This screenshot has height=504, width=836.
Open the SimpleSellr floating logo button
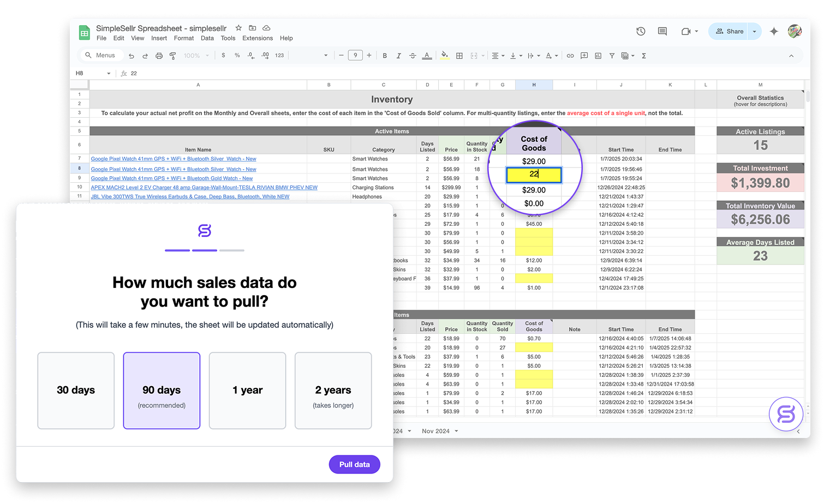[x=786, y=414]
